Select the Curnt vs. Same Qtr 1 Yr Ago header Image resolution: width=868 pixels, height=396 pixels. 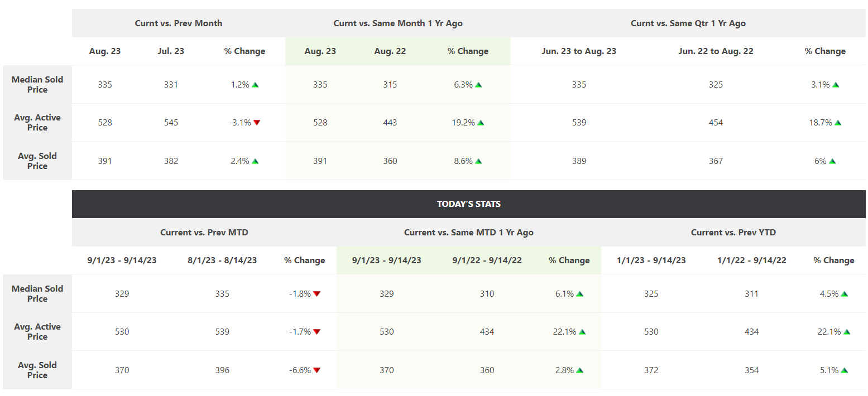point(688,23)
